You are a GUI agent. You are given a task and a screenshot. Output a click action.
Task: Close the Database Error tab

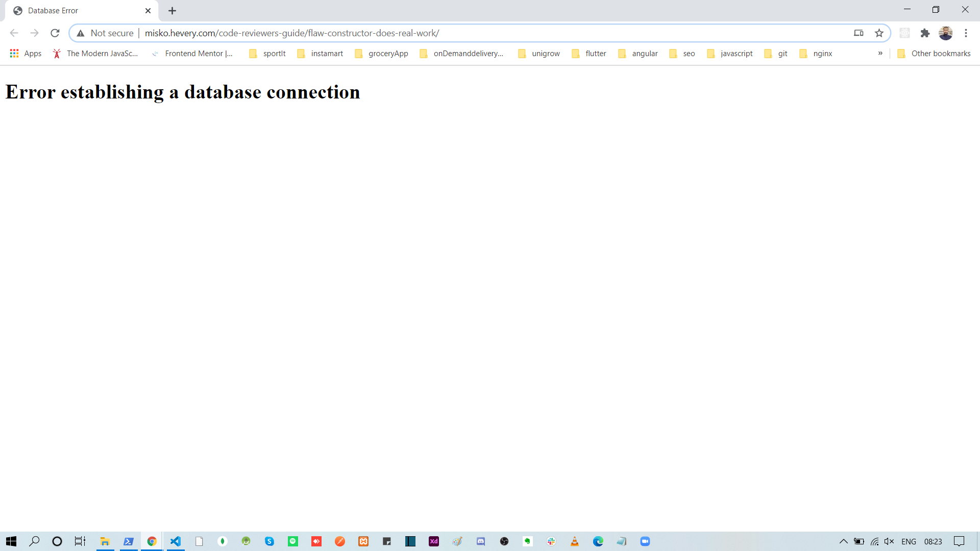tap(148, 11)
